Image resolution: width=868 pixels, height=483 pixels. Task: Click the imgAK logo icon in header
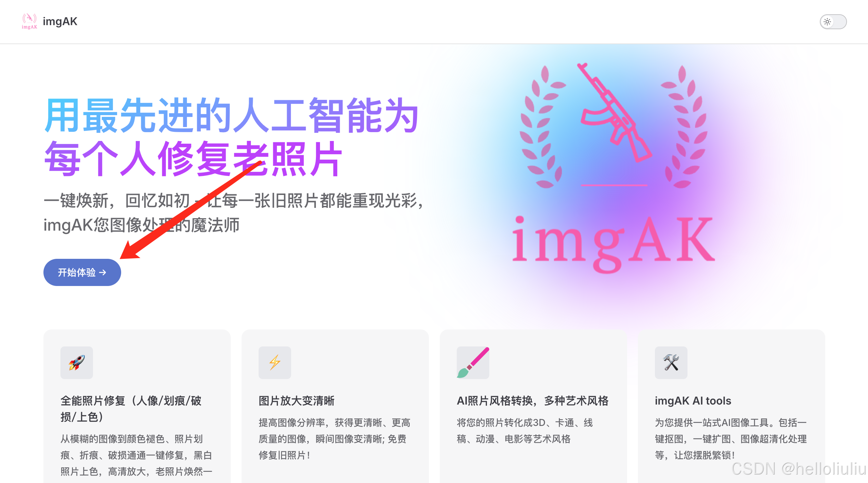pos(30,21)
